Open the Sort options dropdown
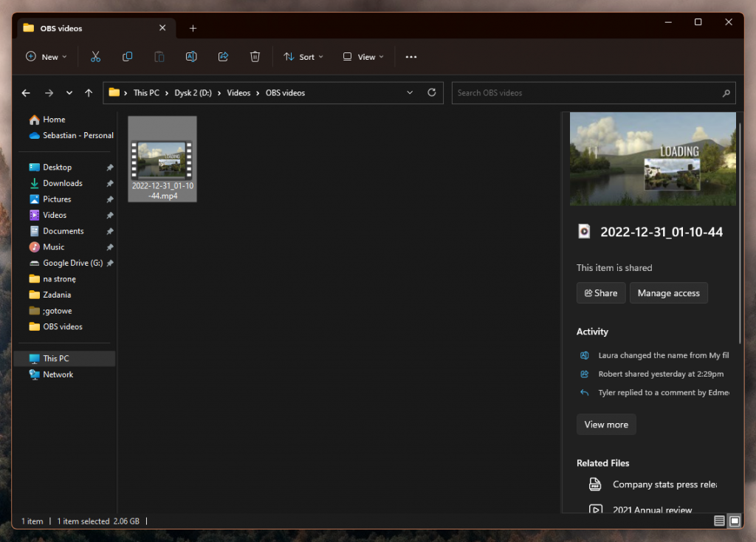This screenshot has width=756, height=542. coord(303,56)
